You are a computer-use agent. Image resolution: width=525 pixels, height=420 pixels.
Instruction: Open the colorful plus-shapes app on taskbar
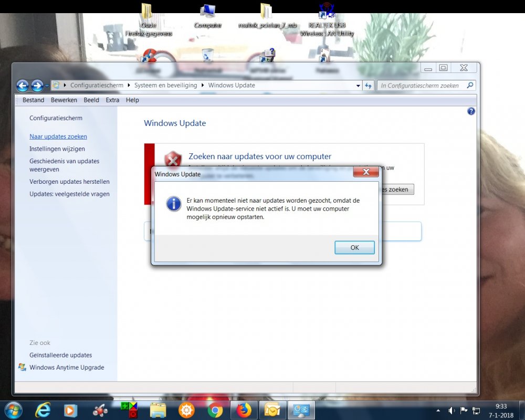point(129,410)
